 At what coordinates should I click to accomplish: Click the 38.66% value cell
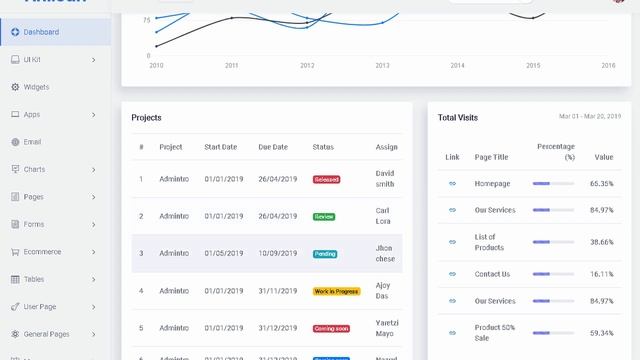pyautogui.click(x=602, y=242)
